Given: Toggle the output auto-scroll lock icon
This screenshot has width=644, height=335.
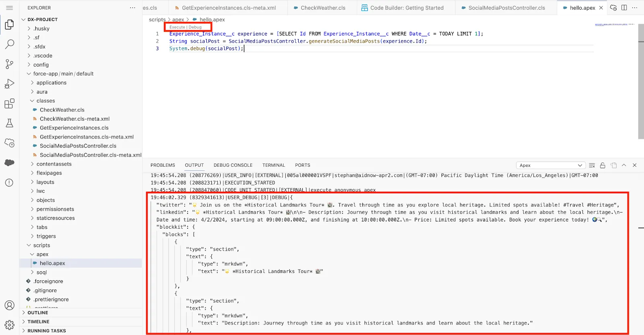Looking at the screenshot, I should (x=603, y=165).
